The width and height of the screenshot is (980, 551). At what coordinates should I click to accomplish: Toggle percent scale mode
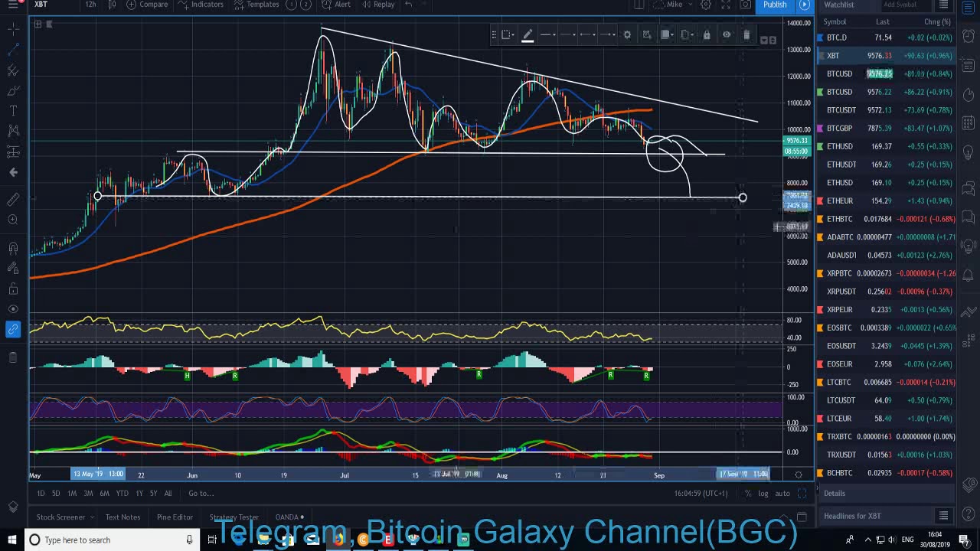click(748, 493)
